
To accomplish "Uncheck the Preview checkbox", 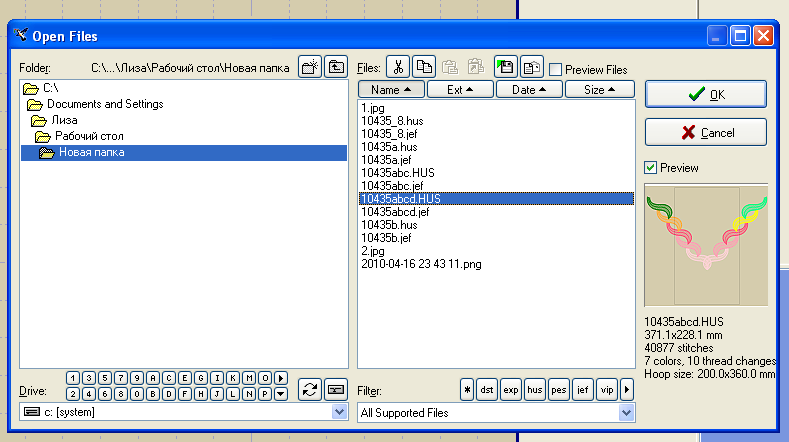I will pos(651,167).
